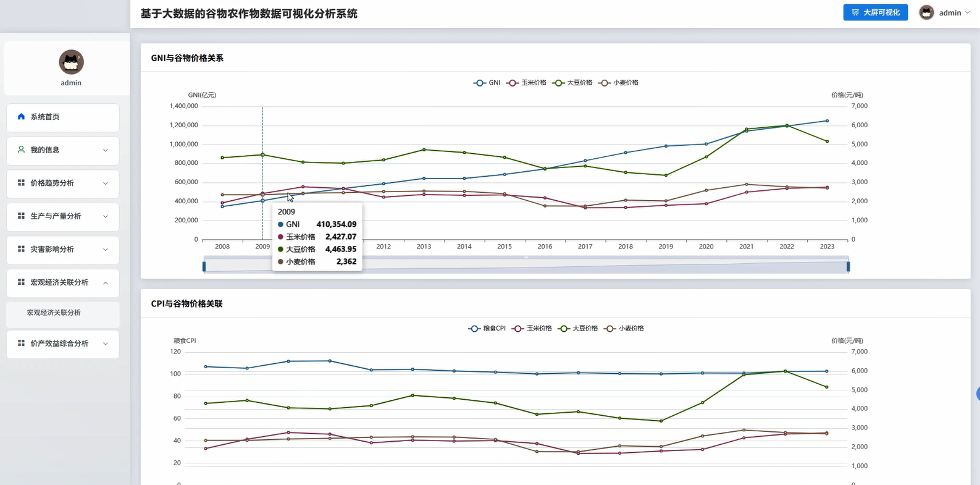Click the sidebar cat avatar image
The height and width of the screenshot is (485, 980).
point(71,62)
